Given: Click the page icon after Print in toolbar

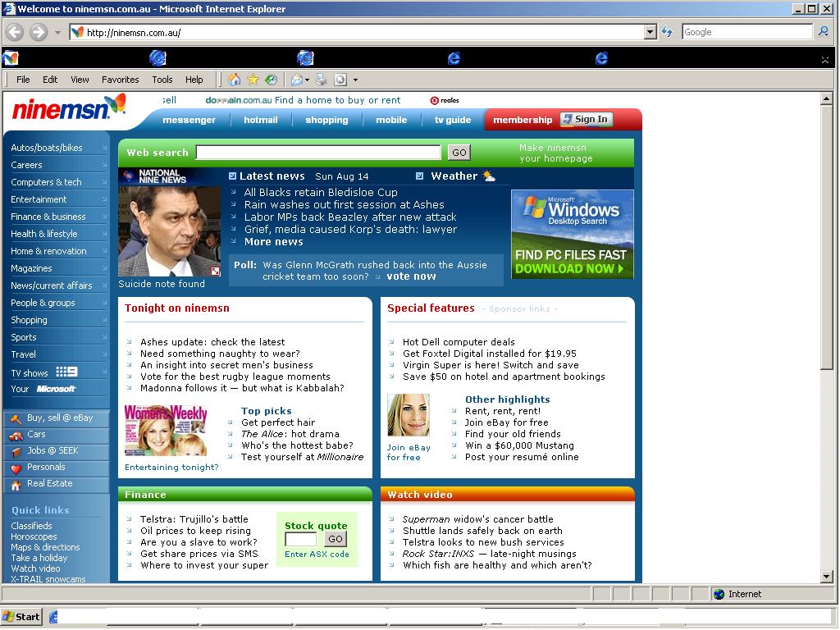Looking at the screenshot, I should coord(340,80).
